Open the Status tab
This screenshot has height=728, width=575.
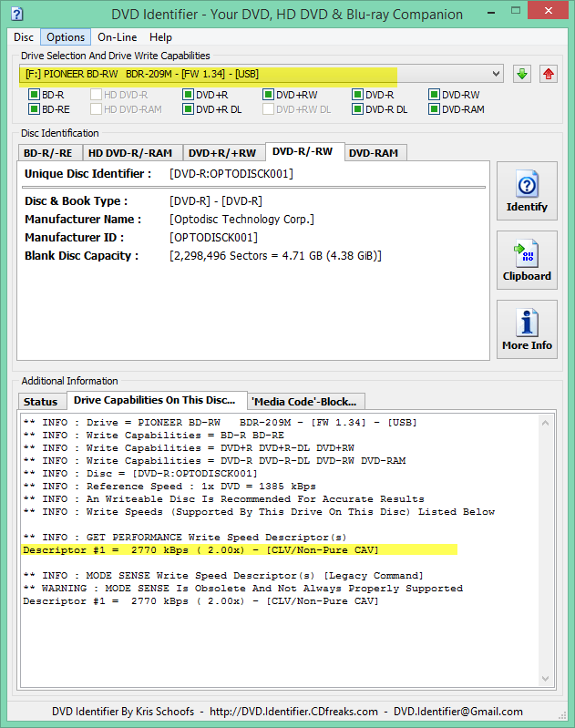coord(40,402)
